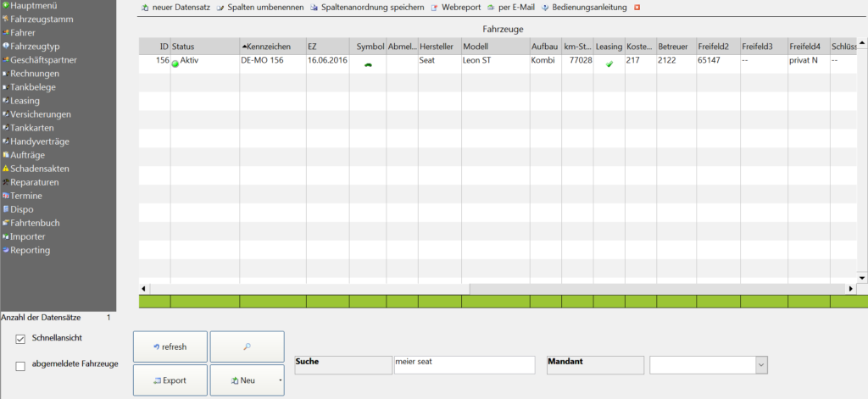Click the Export button
868x399 pixels.
click(170, 380)
